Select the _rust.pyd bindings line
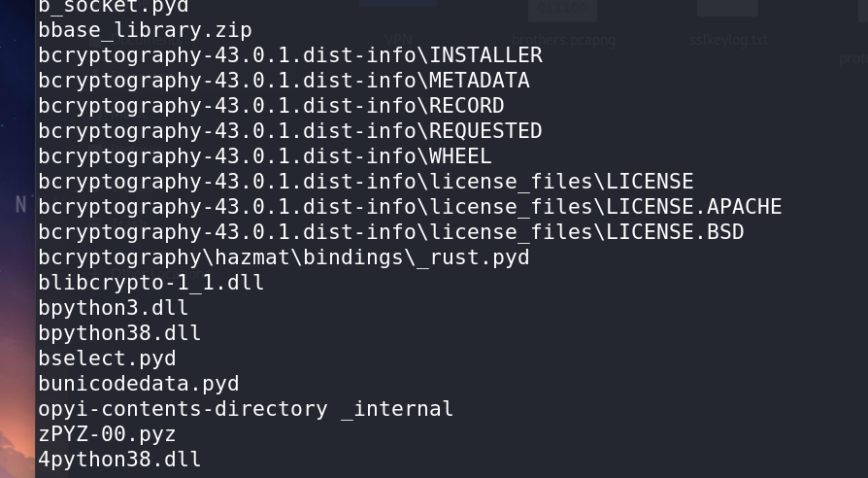This screenshot has width=868, height=478. click(284, 257)
